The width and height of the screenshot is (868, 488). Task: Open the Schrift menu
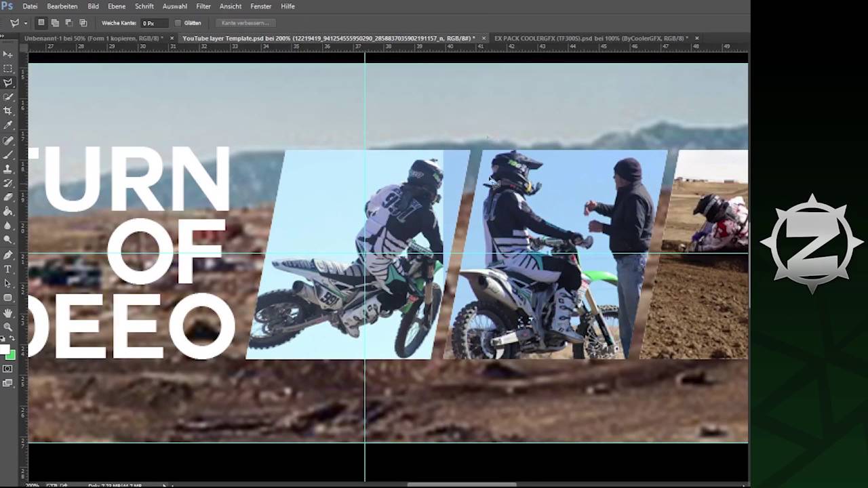click(x=144, y=6)
